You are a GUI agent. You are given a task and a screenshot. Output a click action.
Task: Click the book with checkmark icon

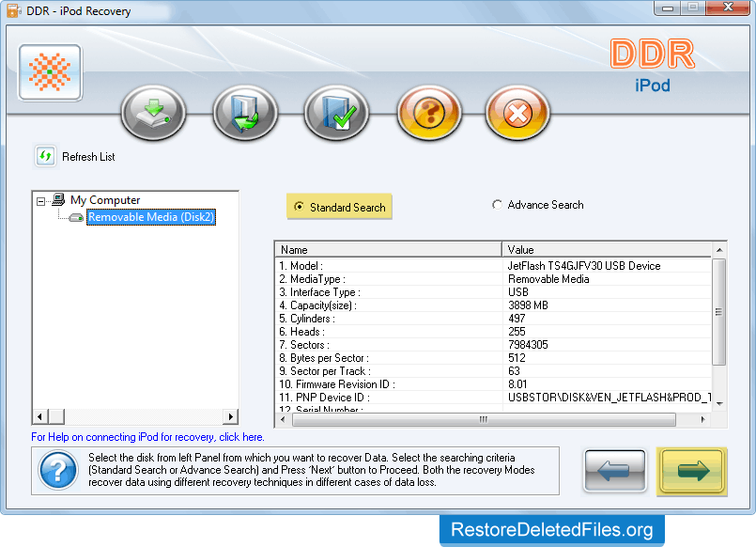tap(336, 113)
